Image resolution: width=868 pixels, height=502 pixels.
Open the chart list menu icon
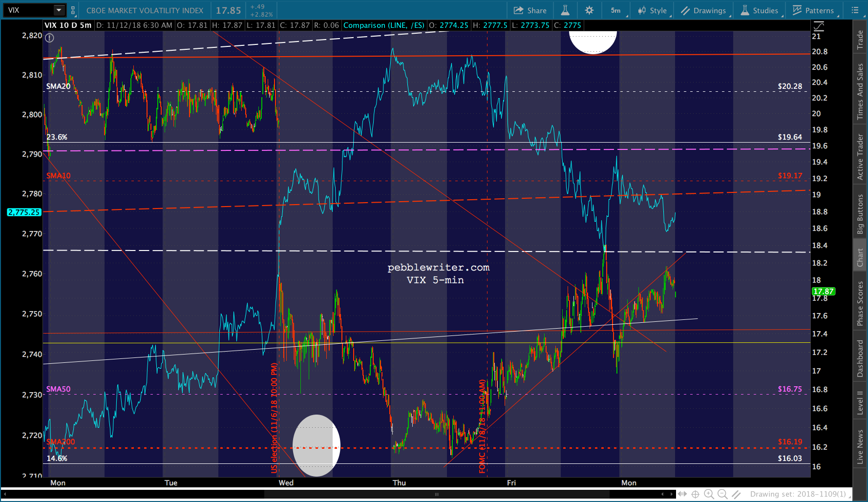pyautogui.click(x=855, y=10)
